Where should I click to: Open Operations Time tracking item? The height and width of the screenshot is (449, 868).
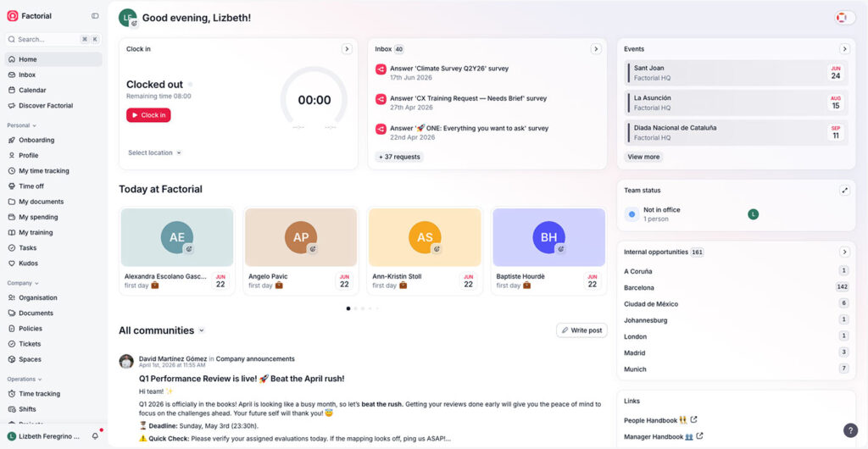coord(53,394)
